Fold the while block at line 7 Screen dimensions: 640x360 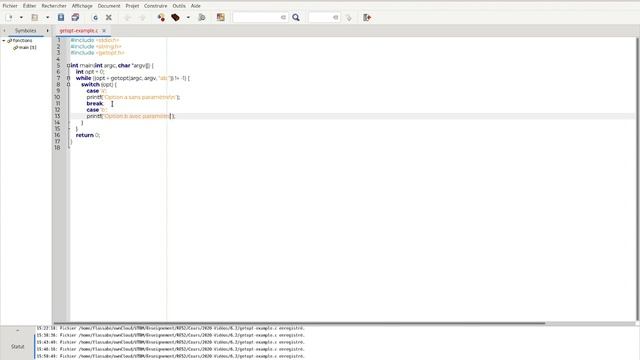click(x=68, y=78)
